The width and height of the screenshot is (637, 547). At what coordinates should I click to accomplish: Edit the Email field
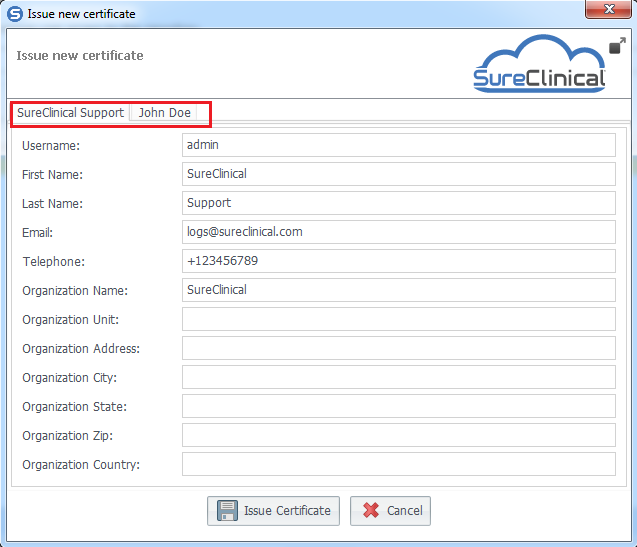(399, 232)
